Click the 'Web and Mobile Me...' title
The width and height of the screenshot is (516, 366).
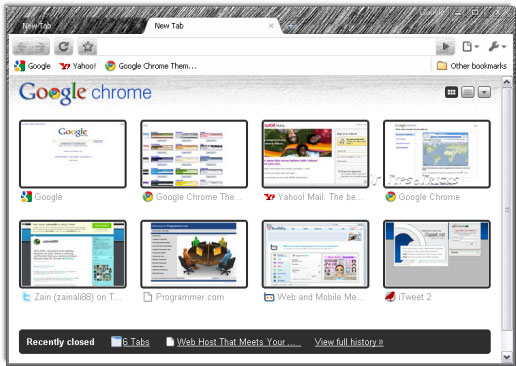320,297
